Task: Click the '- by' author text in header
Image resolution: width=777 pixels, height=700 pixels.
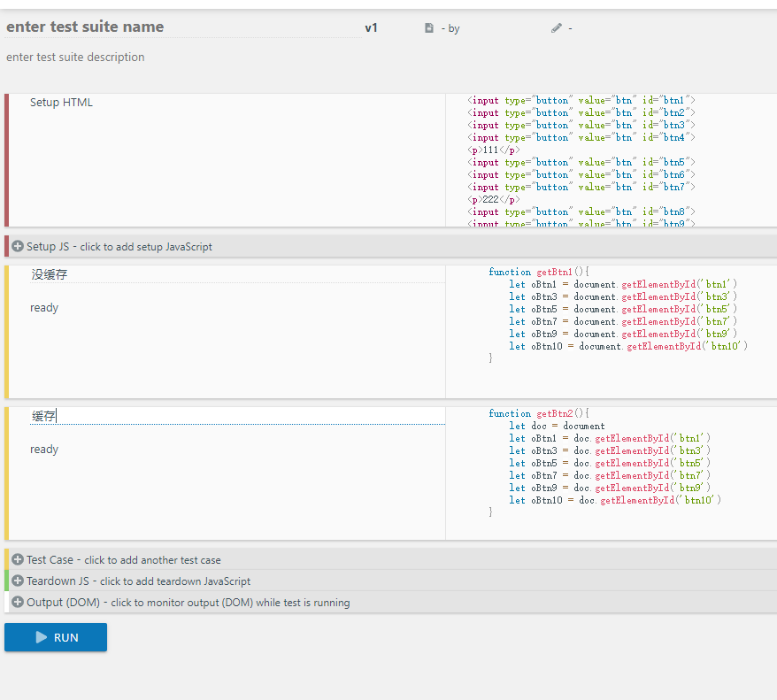Action: 450,28
